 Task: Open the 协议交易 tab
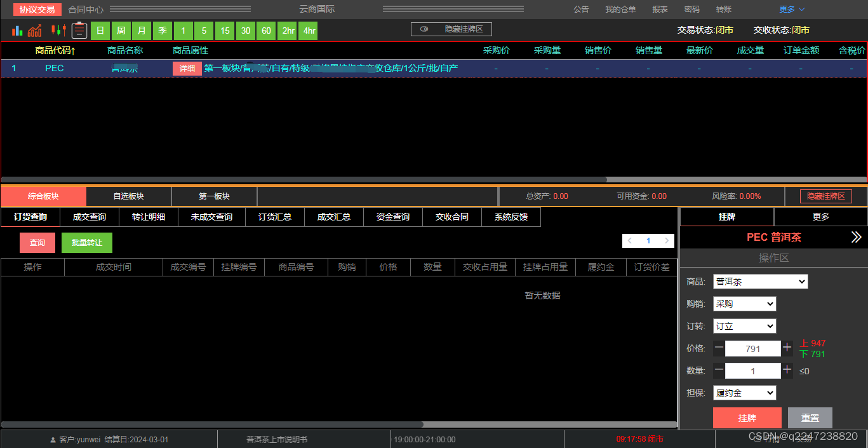click(37, 10)
